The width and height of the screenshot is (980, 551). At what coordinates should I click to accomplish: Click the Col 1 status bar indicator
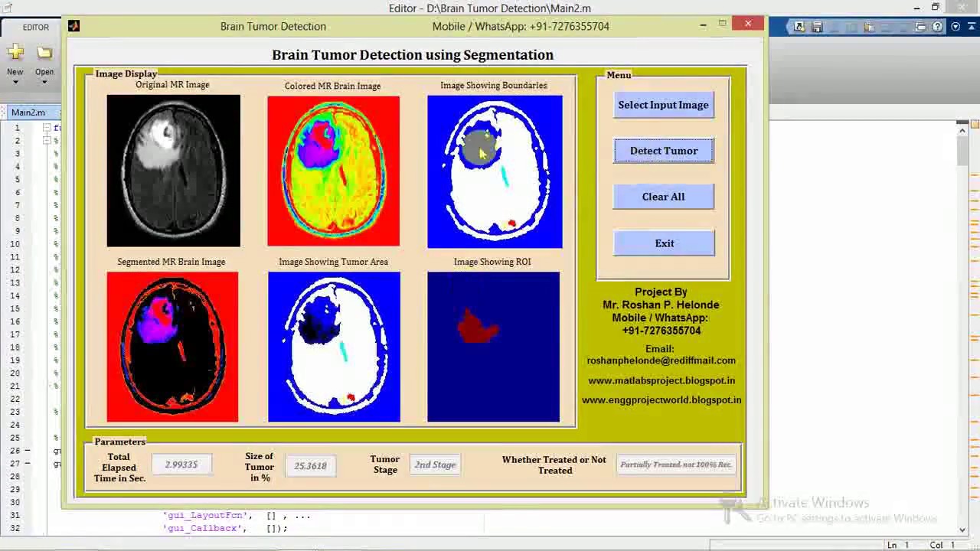(942, 545)
